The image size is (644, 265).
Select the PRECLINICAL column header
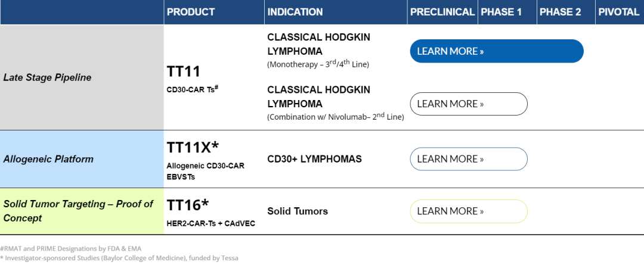[442, 12]
